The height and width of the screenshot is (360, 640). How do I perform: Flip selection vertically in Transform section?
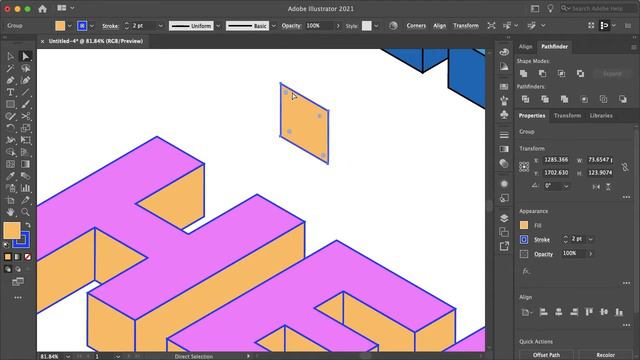(608, 187)
